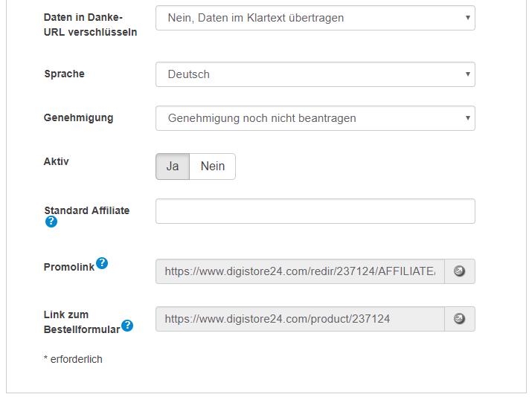Image resolution: width=532 pixels, height=397 pixels.
Task: Open the Promolink via its arrow icon
Action: [x=459, y=271]
